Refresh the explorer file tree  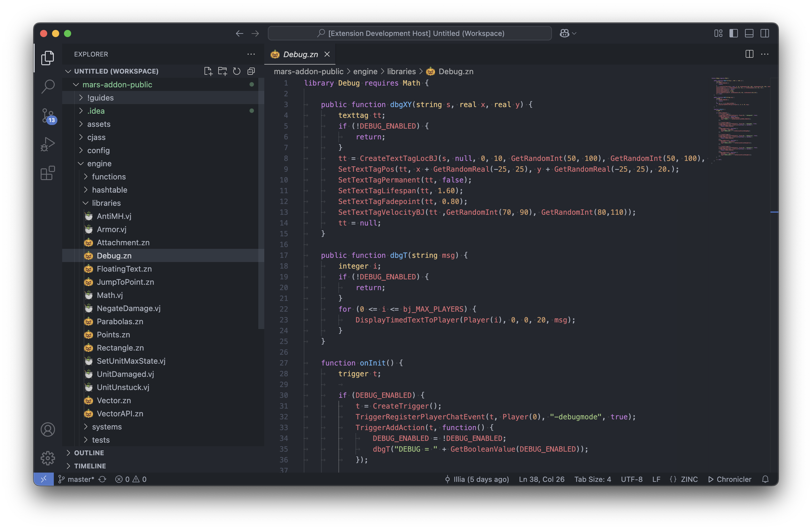click(x=237, y=71)
